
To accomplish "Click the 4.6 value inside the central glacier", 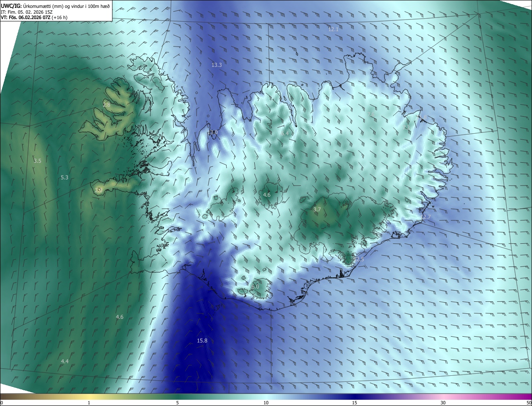I will tap(267, 195).
